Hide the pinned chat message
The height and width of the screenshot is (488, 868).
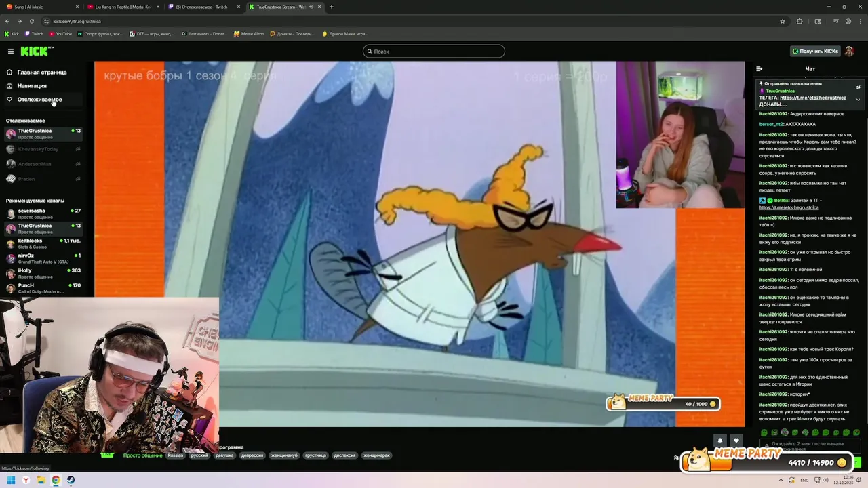(858, 87)
